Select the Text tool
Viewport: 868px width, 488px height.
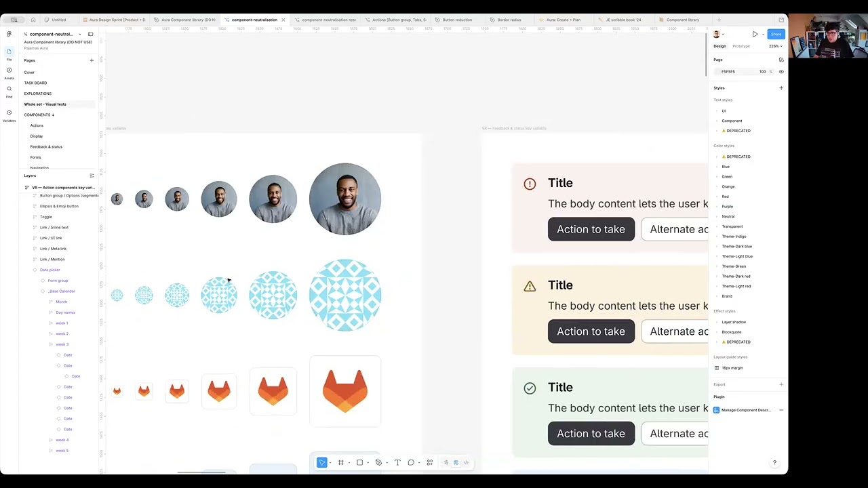point(397,462)
